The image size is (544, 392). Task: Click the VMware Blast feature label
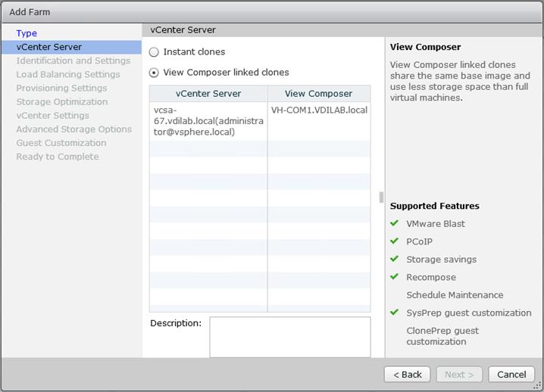pyautogui.click(x=436, y=224)
